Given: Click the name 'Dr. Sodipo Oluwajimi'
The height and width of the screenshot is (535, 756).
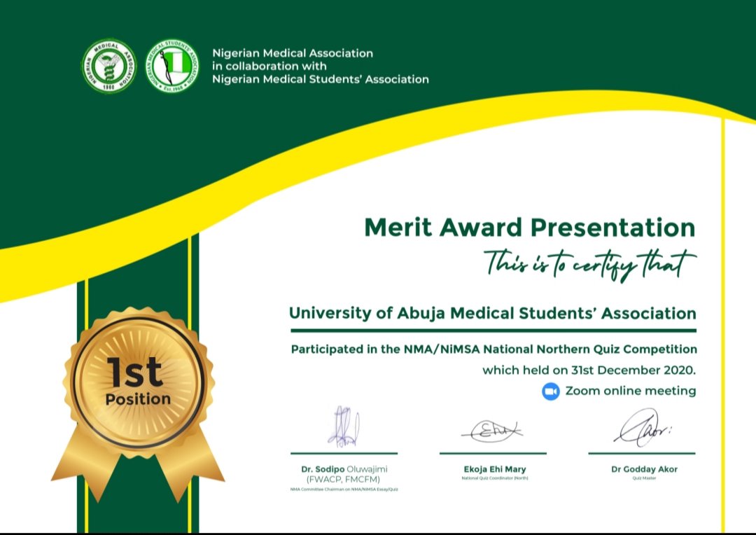Looking at the screenshot, I should (x=344, y=469).
